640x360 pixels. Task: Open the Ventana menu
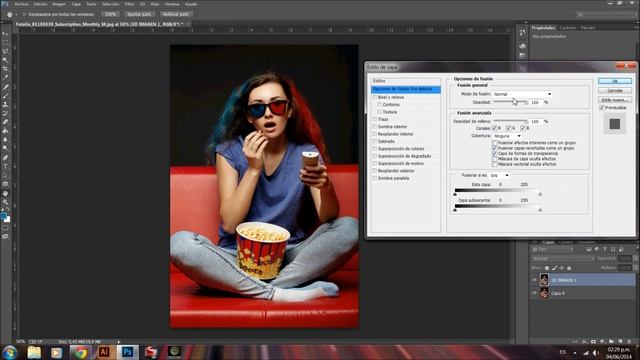click(172, 4)
